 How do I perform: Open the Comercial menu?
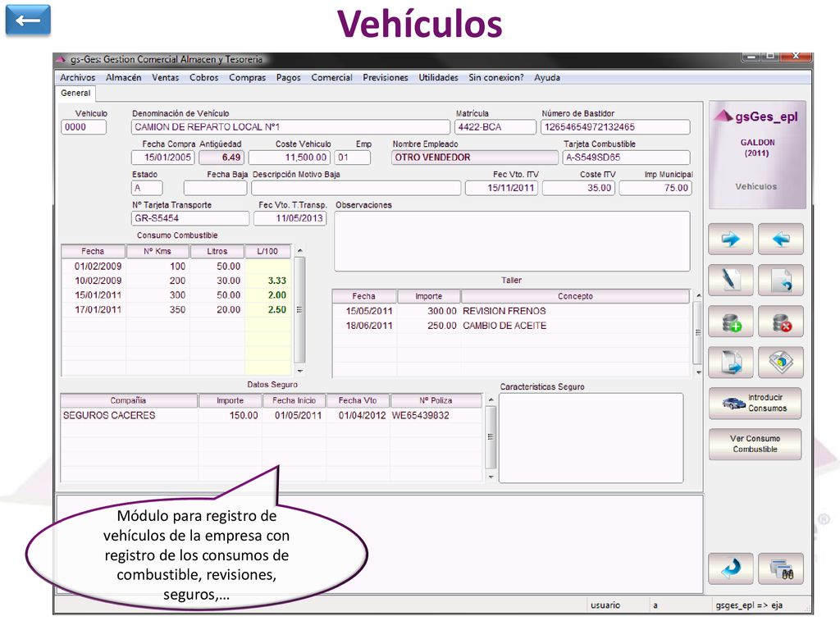331,78
